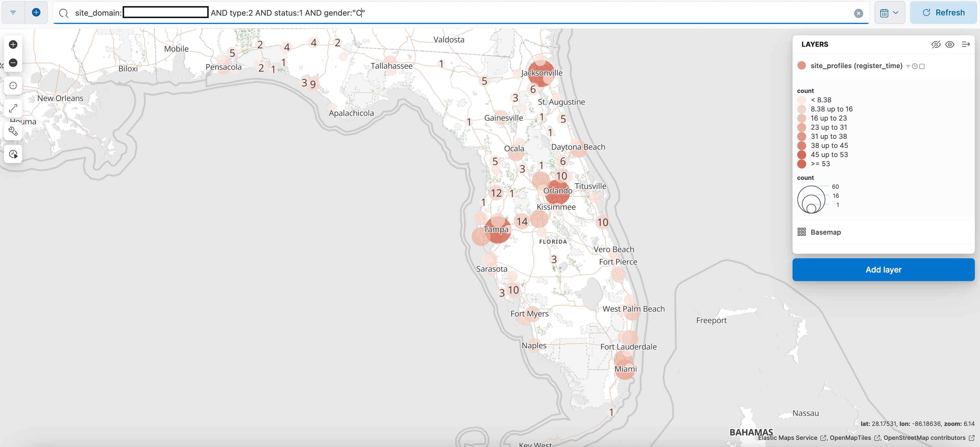Hide all layers with crossed-eye icon
The image size is (980, 447).
(936, 44)
